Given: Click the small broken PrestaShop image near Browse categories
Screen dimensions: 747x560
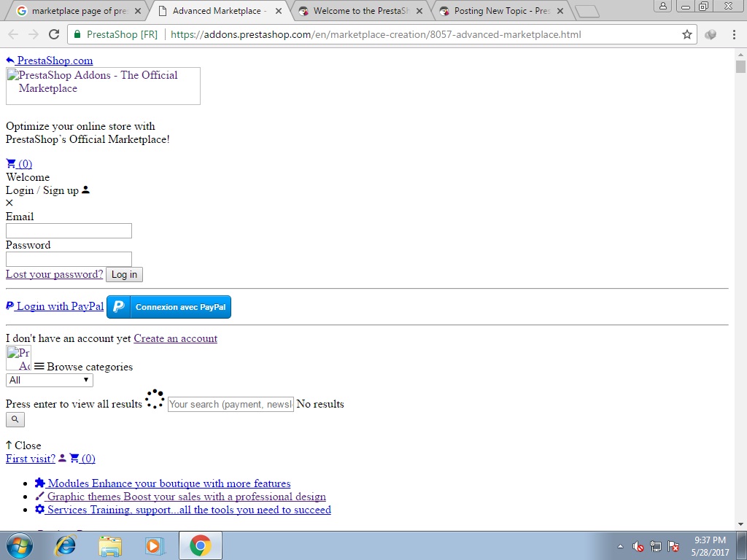Looking at the screenshot, I should pyautogui.click(x=18, y=358).
